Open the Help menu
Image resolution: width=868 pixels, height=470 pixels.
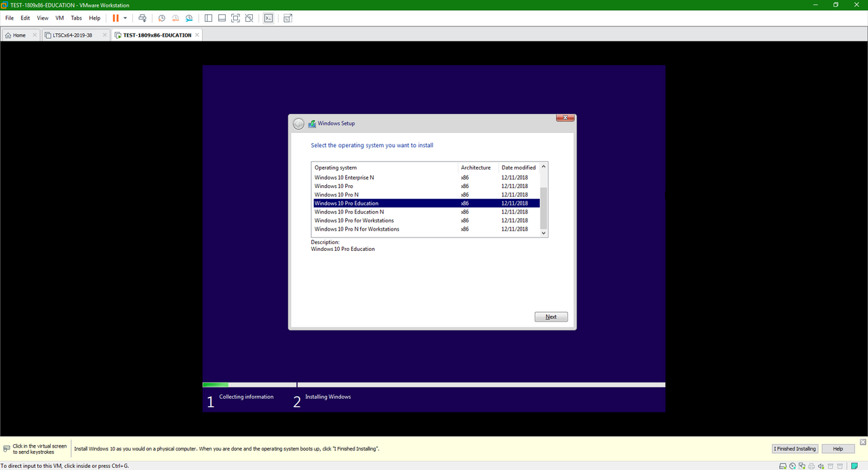pyautogui.click(x=95, y=18)
